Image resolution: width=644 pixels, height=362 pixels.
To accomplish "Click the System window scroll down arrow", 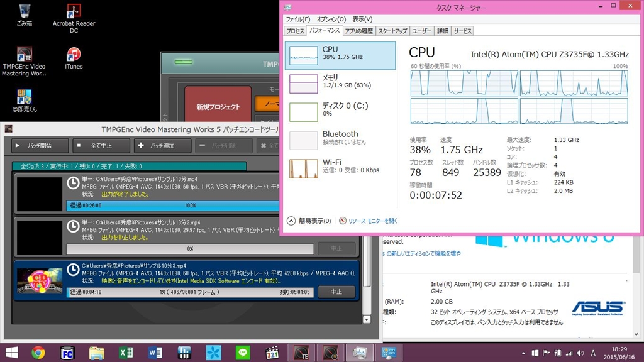I will 636,334.
